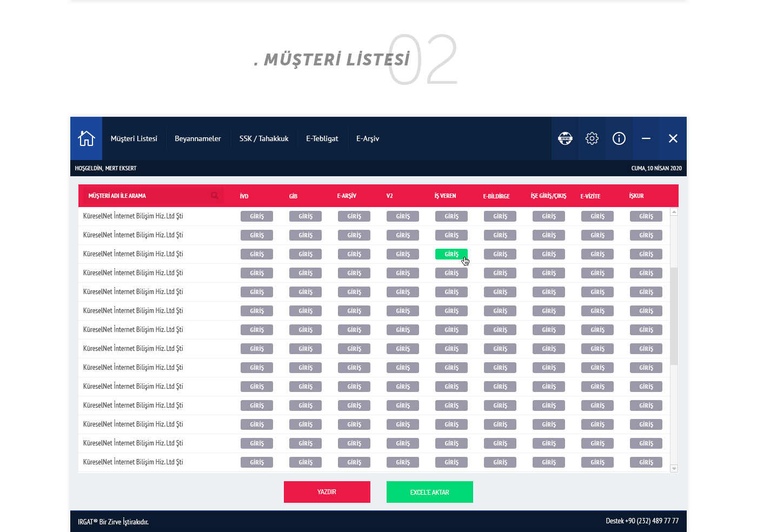Click the highlighted green GİRİŞ button
757x532 pixels.
[x=451, y=254]
